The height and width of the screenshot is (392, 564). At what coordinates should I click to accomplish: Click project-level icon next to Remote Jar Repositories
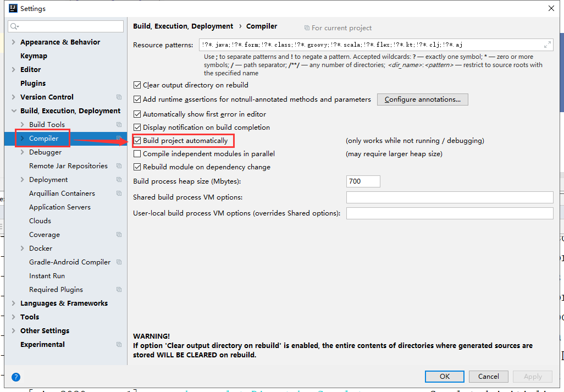coord(119,166)
